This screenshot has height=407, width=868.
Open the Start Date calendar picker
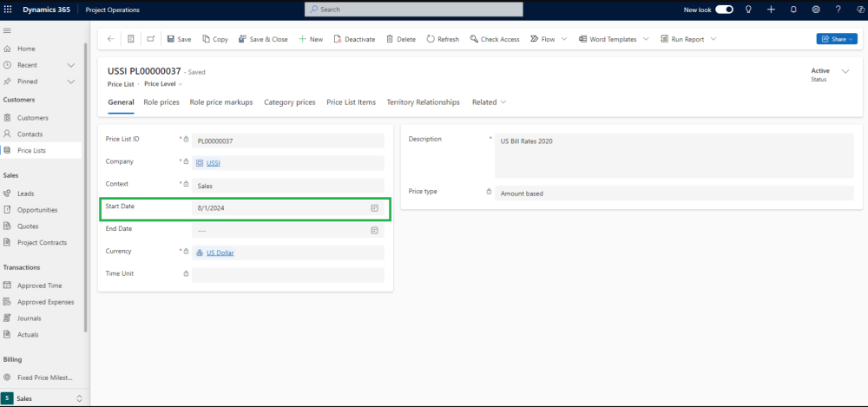[x=374, y=208]
